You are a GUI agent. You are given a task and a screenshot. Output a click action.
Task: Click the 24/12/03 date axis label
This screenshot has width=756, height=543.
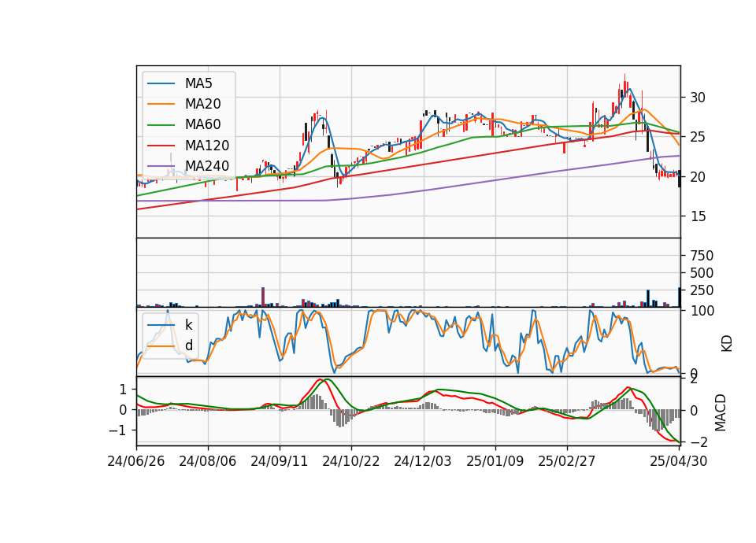(x=423, y=461)
